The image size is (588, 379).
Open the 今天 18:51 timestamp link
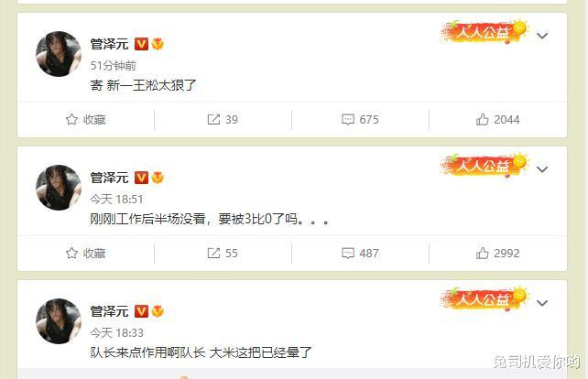click(116, 199)
